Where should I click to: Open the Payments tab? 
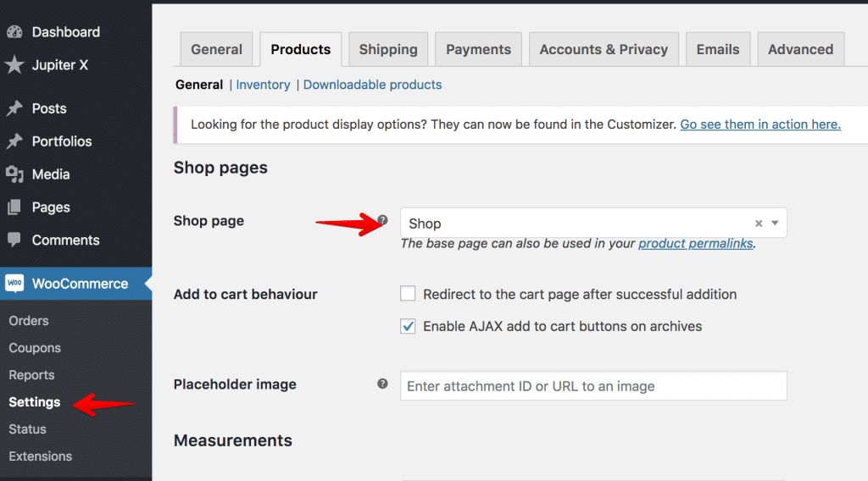pos(478,49)
